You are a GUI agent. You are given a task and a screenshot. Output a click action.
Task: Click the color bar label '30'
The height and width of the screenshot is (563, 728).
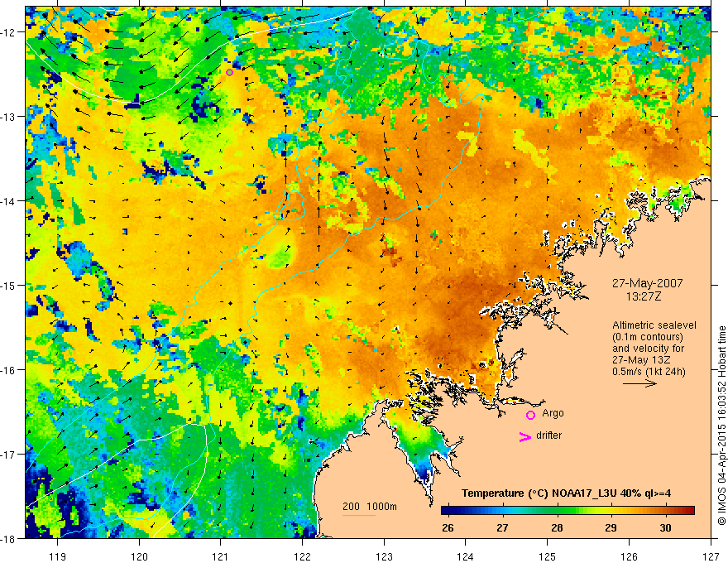click(665, 528)
